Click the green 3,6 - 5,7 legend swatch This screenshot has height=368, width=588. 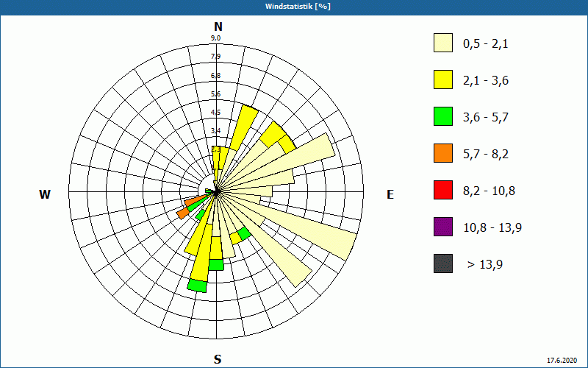click(x=443, y=116)
